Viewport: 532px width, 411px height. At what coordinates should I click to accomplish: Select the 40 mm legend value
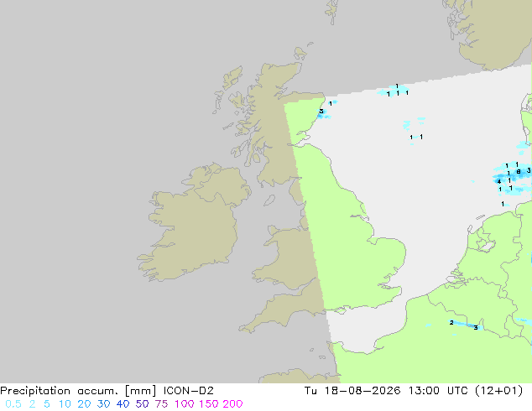point(123,404)
